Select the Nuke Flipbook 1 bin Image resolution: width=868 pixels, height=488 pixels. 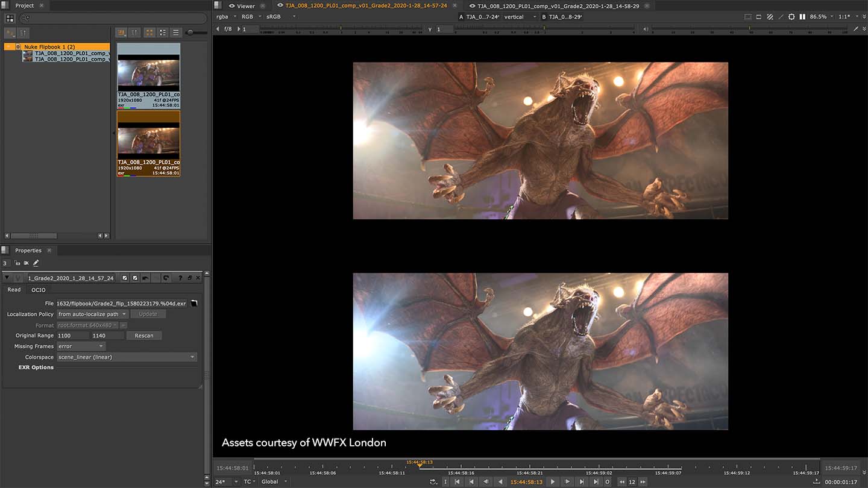pos(49,46)
